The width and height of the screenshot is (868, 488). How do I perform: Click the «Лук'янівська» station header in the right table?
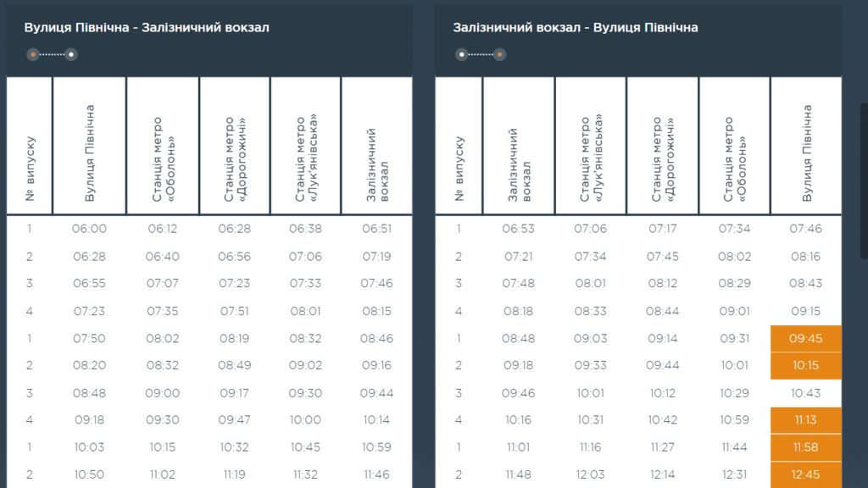coord(591,161)
